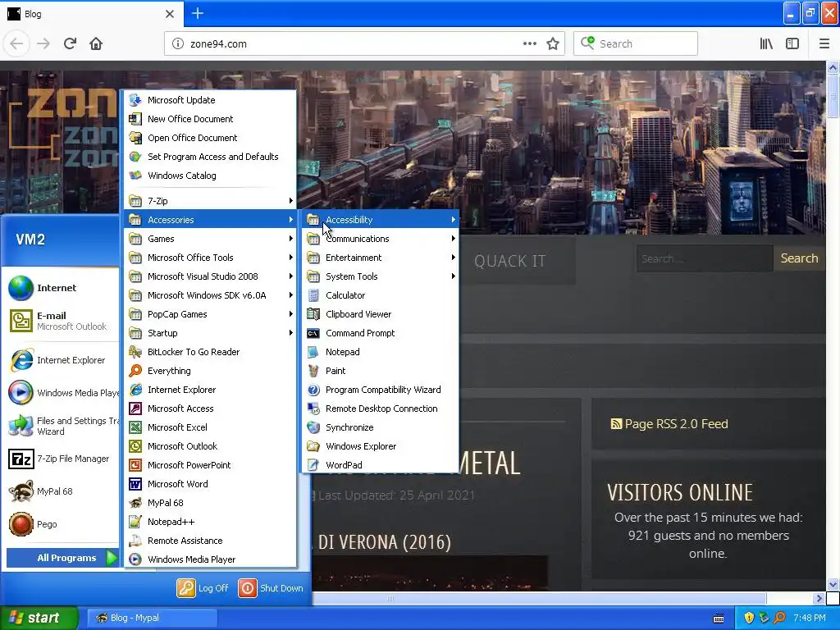The height and width of the screenshot is (630, 840).
Task: Expand the Games submenu
Action: [x=210, y=239]
